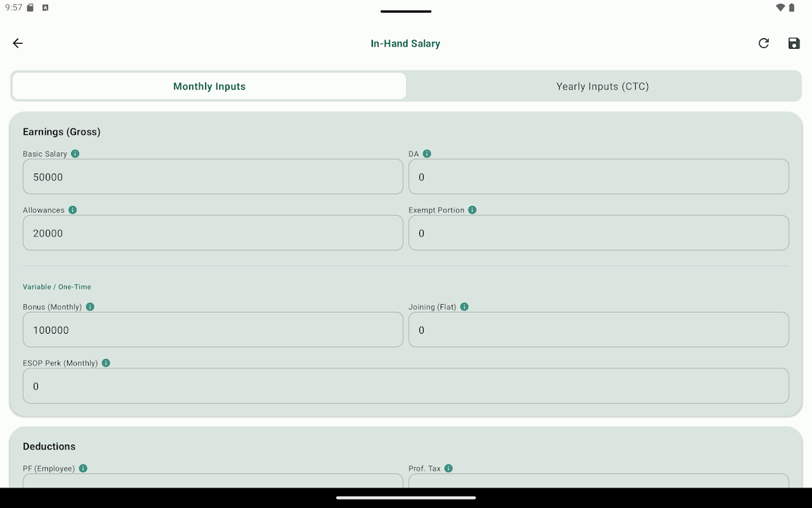
Task: Switch to Yearly Inputs (CTC) tab
Action: click(x=603, y=86)
